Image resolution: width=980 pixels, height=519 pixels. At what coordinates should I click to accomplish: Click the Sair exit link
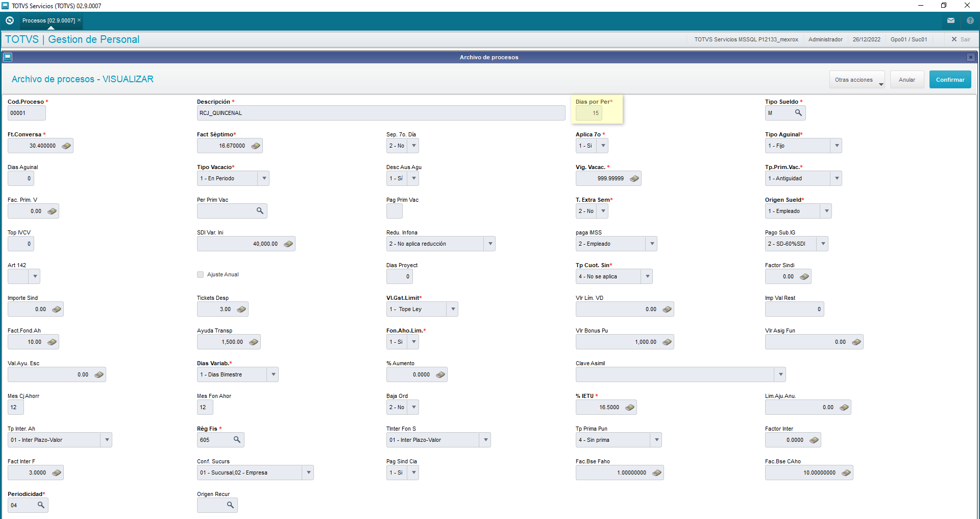[961, 39]
